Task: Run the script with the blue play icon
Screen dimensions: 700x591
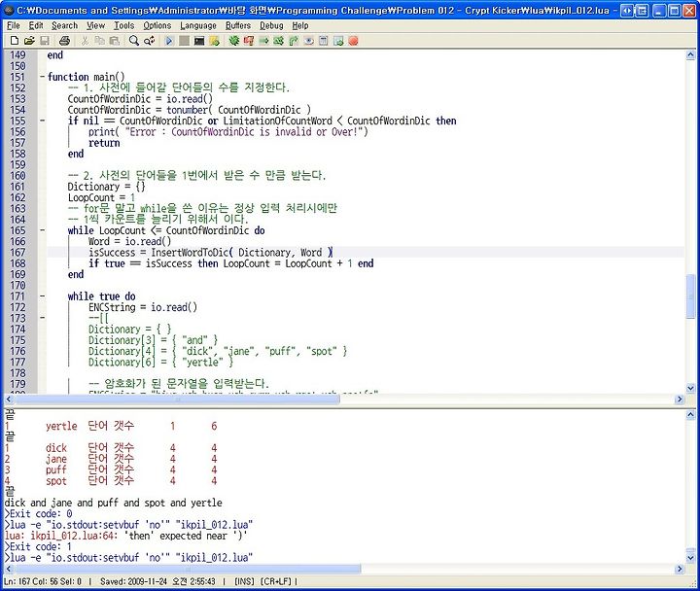Action: 169,41
